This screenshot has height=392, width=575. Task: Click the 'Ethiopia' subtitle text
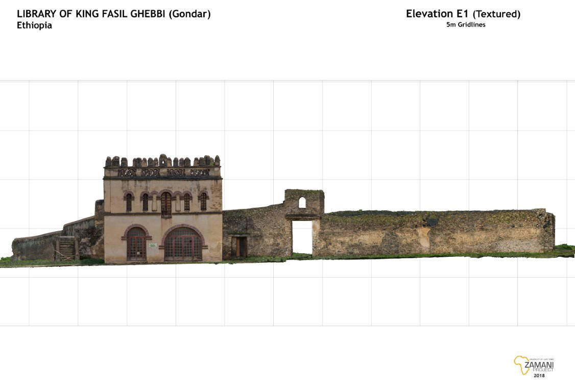pyautogui.click(x=34, y=26)
